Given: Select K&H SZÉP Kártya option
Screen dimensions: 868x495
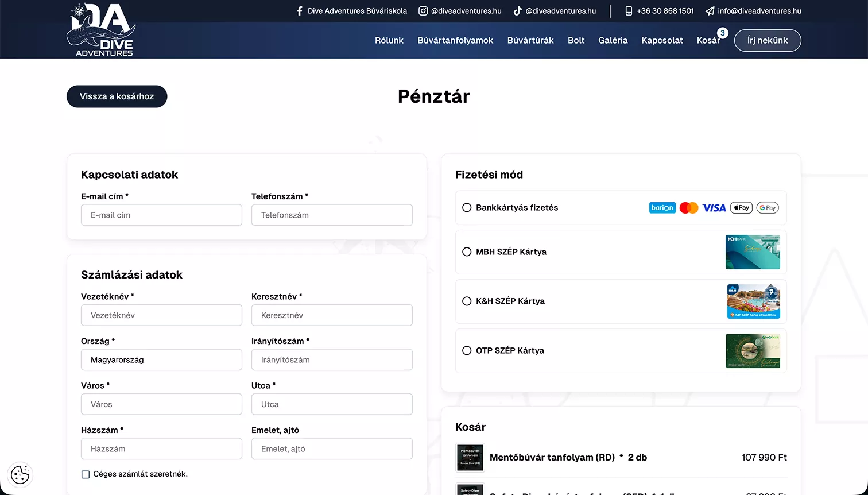Looking at the screenshot, I should pyautogui.click(x=467, y=301).
